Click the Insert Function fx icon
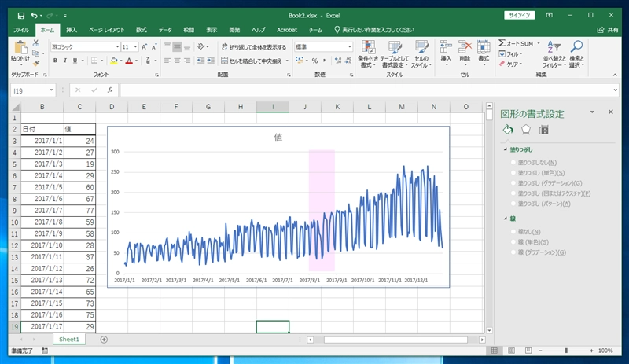The width and height of the screenshot is (629, 364). (x=110, y=90)
